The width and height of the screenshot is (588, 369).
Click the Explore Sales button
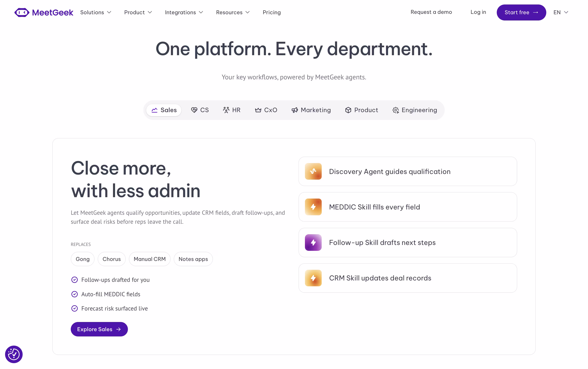coord(99,329)
